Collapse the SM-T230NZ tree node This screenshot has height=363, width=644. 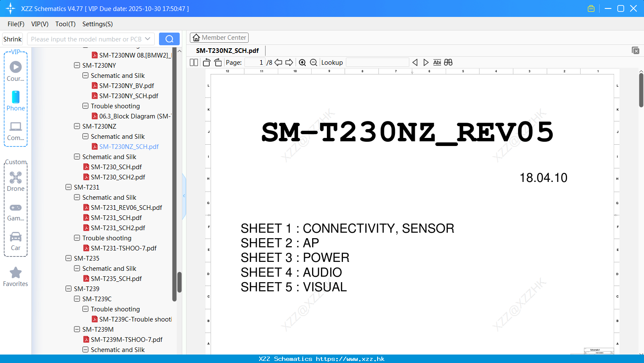[77, 126]
